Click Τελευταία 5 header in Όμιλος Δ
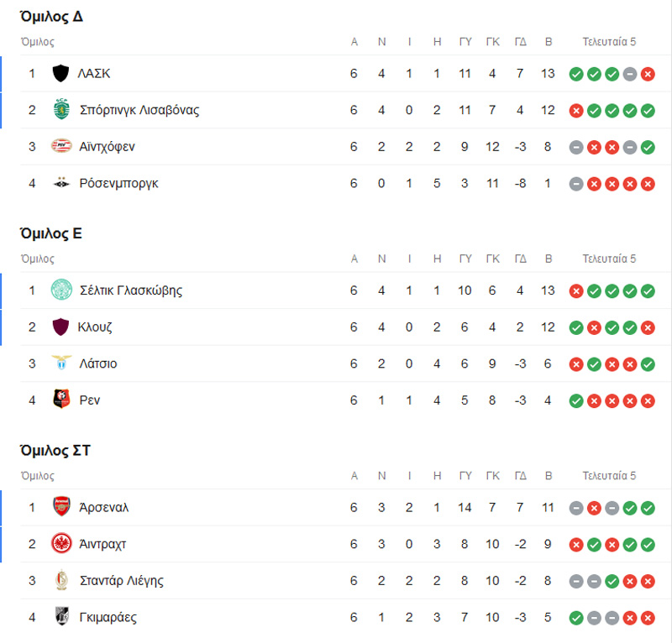The width and height of the screenshot is (672, 643). (609, 42)
